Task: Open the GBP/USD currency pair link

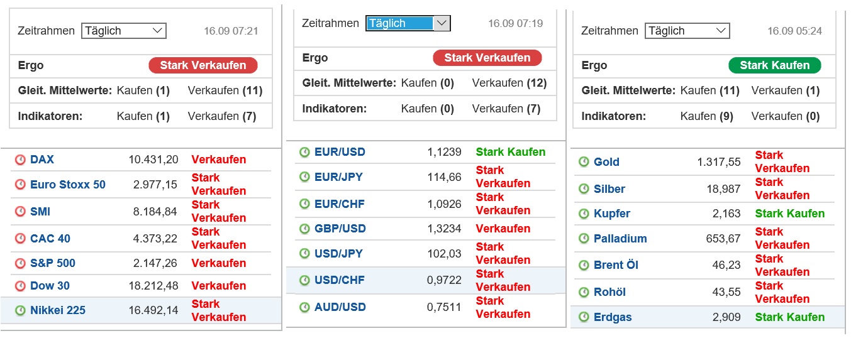Action: [x=340, y=229]
